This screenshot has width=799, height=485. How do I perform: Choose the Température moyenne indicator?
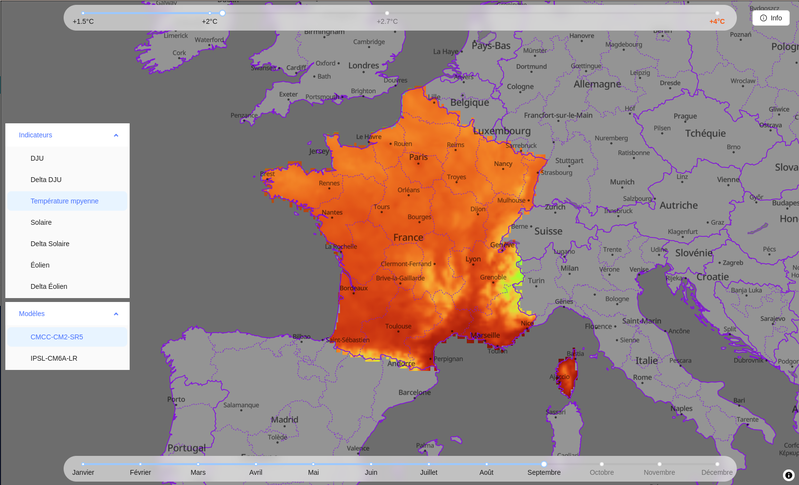point(64,201)
